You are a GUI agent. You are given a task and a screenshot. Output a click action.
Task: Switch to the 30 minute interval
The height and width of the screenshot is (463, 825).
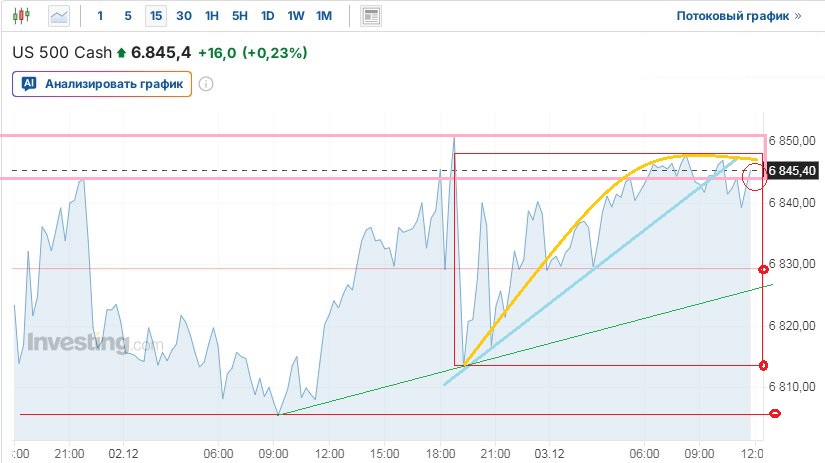coord(184,16)
